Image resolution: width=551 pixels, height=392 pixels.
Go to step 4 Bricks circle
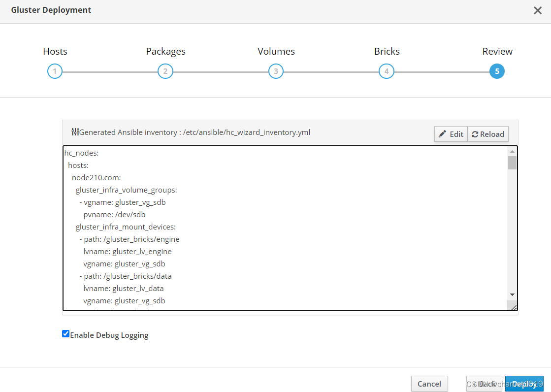coord(387,71)
